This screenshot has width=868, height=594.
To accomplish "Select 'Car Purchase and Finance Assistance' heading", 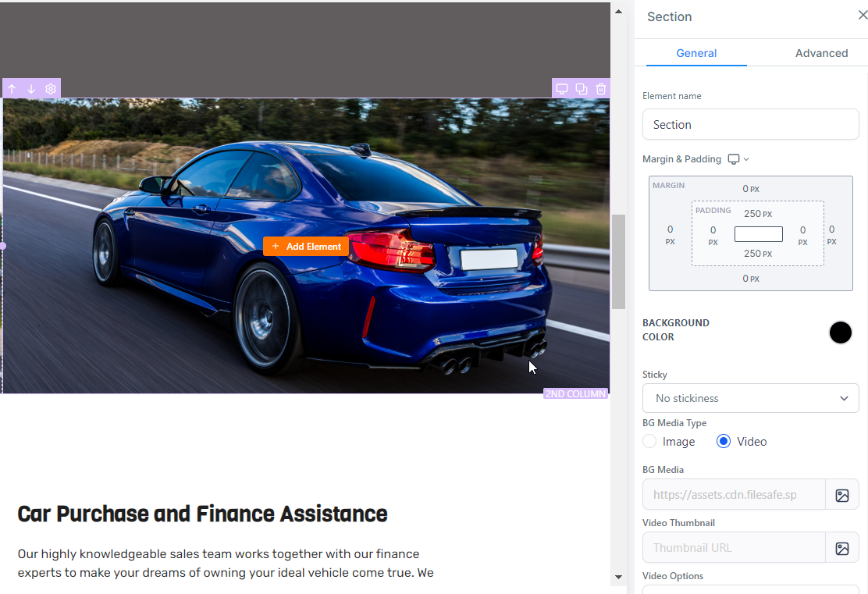I will (x=203, y=514).
